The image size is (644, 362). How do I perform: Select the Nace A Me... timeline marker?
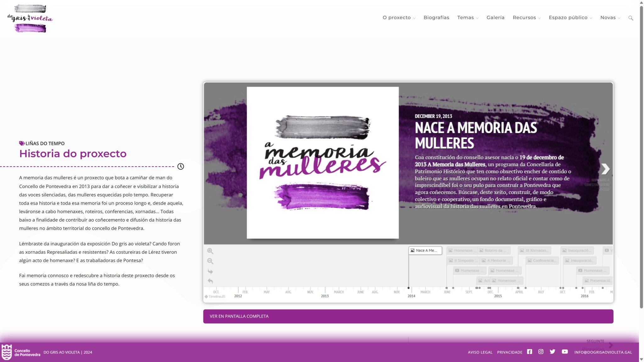tap(425, 250)
